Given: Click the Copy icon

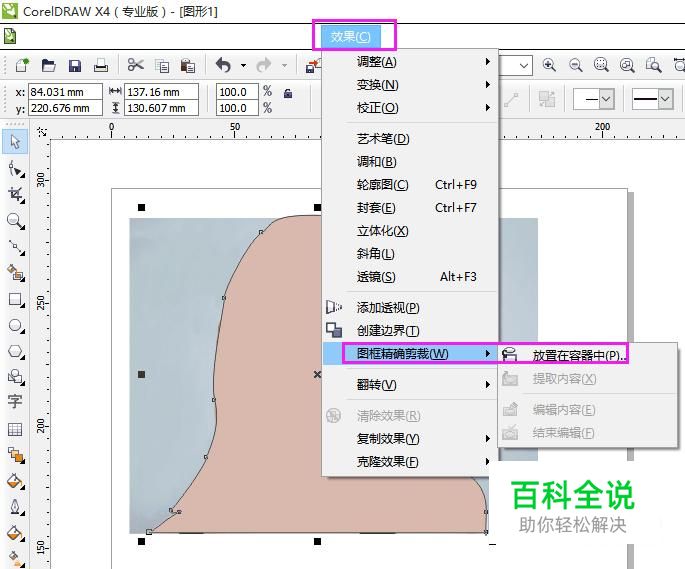Looking at the screenshot, I should click(x=162, y=66).
